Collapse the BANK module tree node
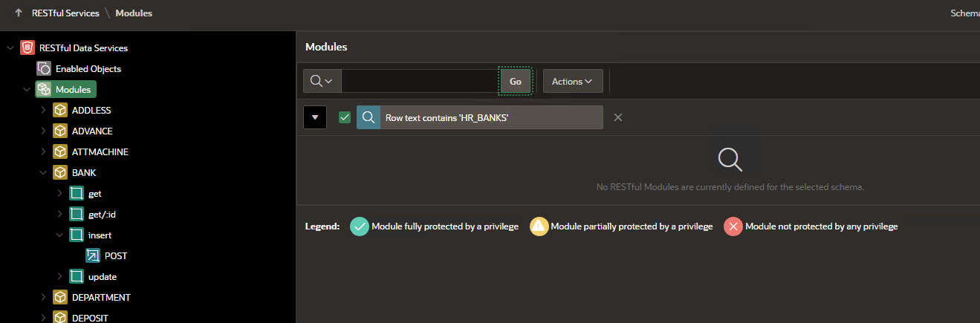The width and height of the screenshot is (980, 323). (44, 172)
